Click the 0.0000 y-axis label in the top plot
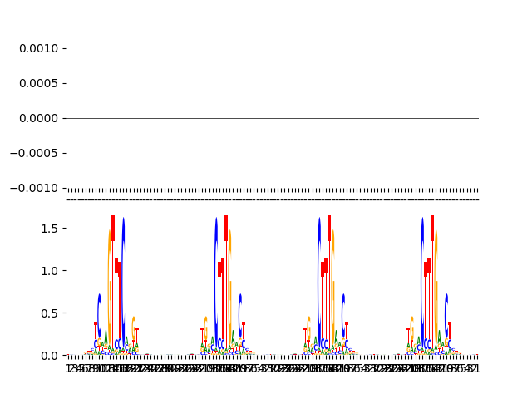The image size is (532, 399). pyautogui.click(x=38, y=118)
